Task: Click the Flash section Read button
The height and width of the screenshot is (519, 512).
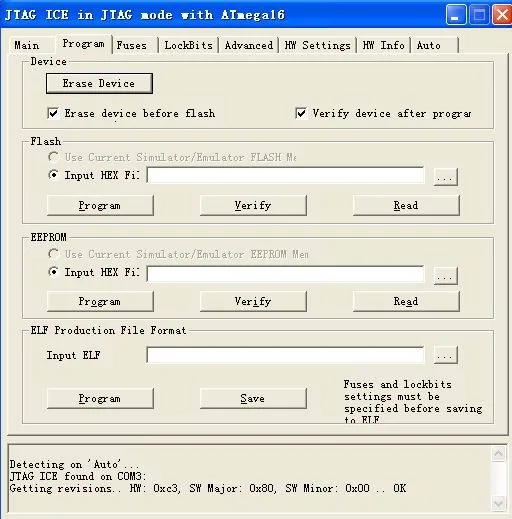Action: [406, 206]
